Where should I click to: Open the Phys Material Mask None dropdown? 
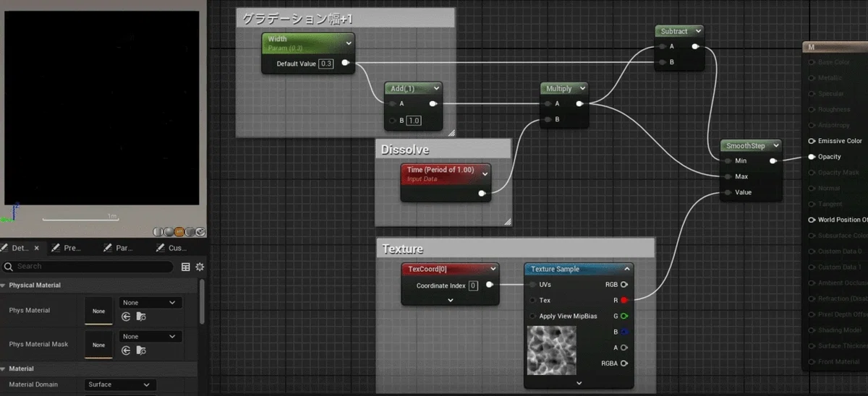[150, 337]
